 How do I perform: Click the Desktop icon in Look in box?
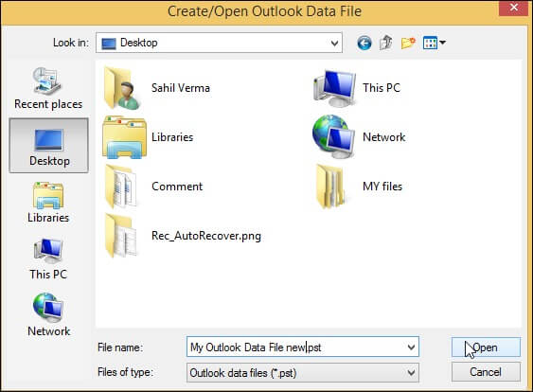109,44
